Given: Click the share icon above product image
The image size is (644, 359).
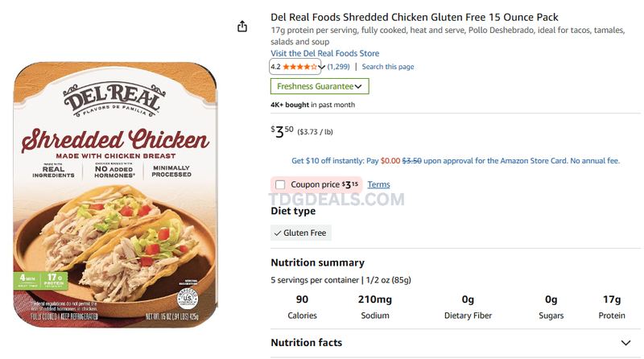Looking at the screenshot, I should 242,27.
